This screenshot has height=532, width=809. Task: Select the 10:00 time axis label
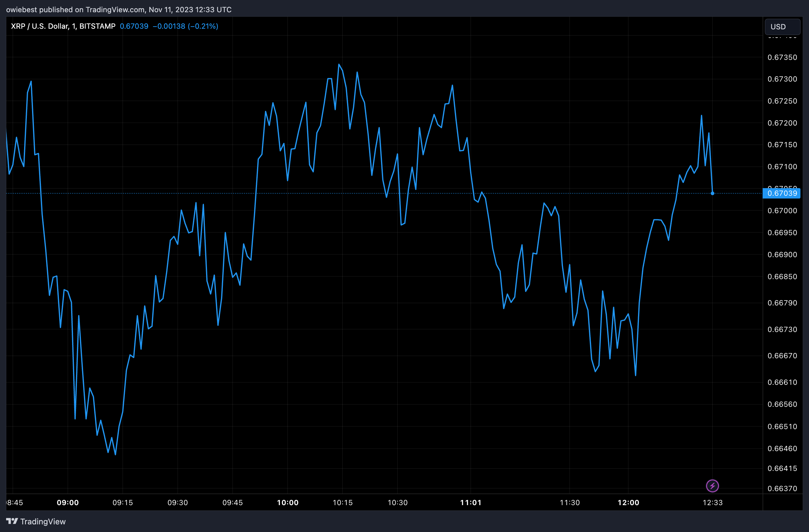point(288,502)
